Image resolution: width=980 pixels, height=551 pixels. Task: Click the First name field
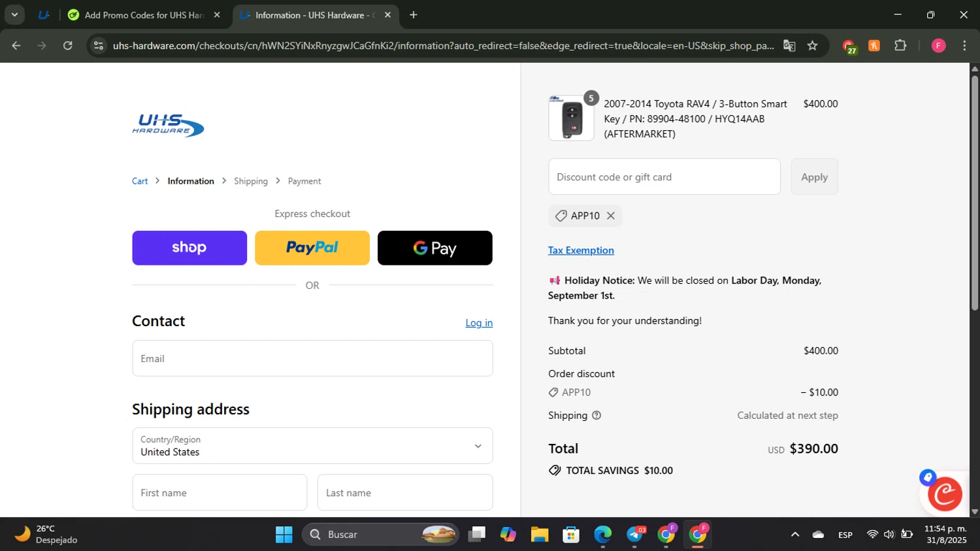[220, 492]
